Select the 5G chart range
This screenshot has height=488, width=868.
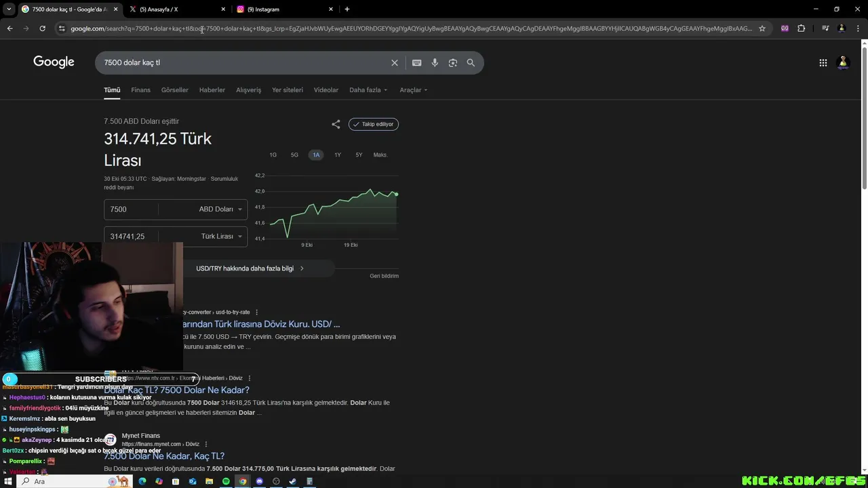(294, 155)
